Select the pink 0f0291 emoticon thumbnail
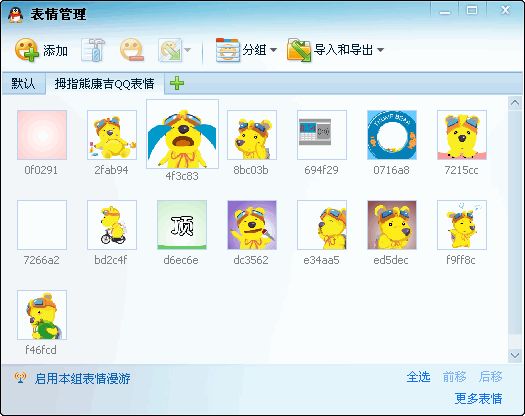The image size is (525, 416). pos(42,135)
